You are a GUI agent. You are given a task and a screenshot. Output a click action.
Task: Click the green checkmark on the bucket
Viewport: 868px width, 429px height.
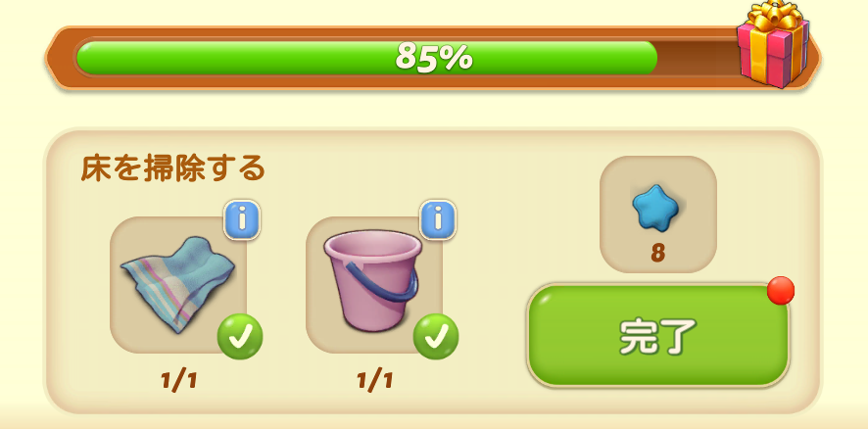click(436, 337)
